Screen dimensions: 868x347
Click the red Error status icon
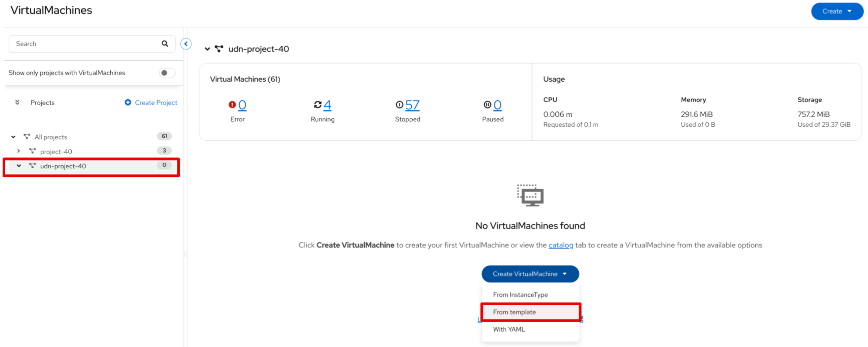pos(232,105)
